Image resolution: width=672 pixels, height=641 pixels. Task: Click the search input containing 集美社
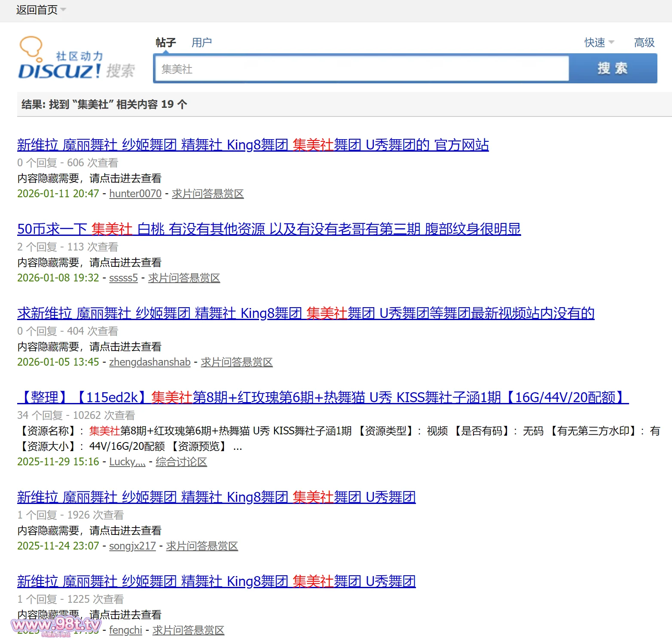[x=361, y=69]
